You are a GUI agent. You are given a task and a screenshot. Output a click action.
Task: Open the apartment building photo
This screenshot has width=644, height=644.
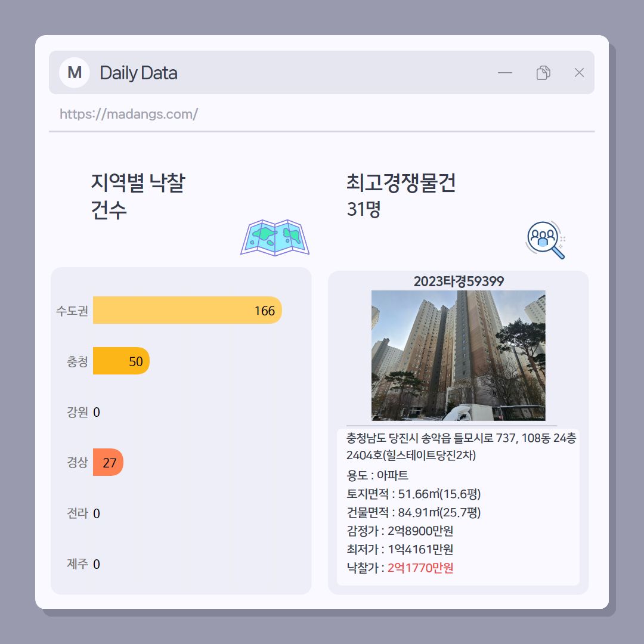tap(459, 355)
